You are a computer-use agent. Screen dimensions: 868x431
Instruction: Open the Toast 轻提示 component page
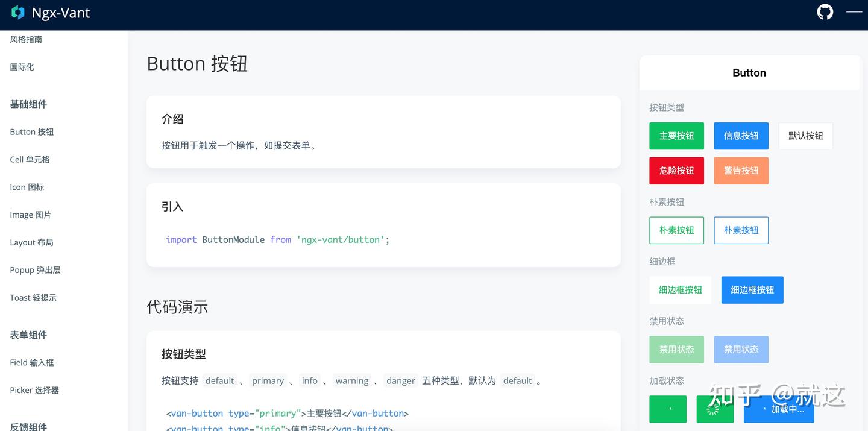[33, 297]
